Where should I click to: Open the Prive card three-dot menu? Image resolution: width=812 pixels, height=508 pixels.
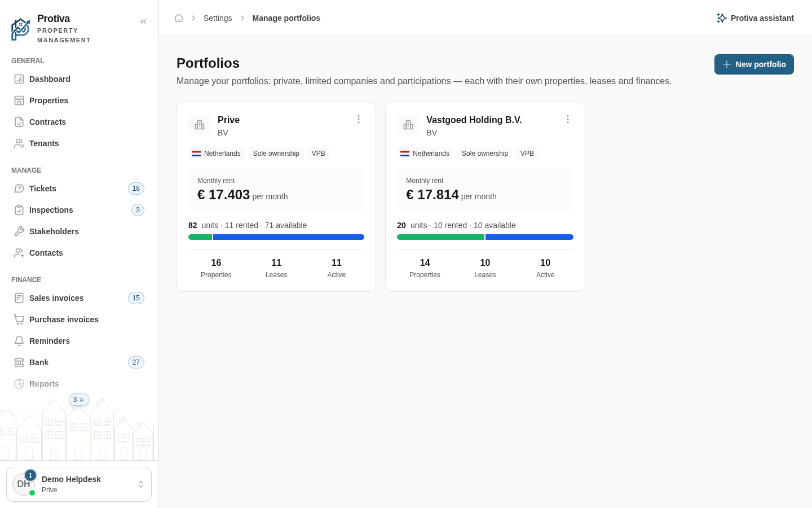pyautogui.click(x=359, y=119)
